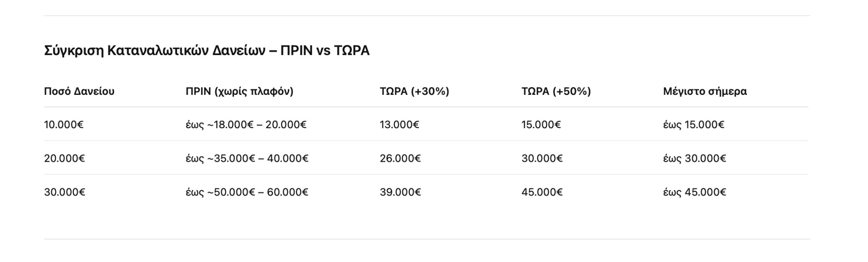
Task: Click the 26.000€ value cell
Action: (400, 158)
